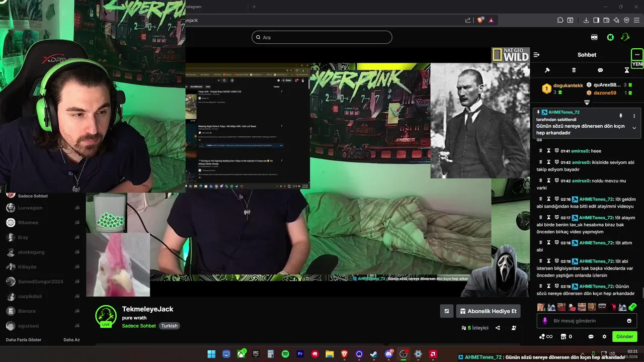
Task: Timeout amirss0 on the "heee" message
Action: click(549, 151)
